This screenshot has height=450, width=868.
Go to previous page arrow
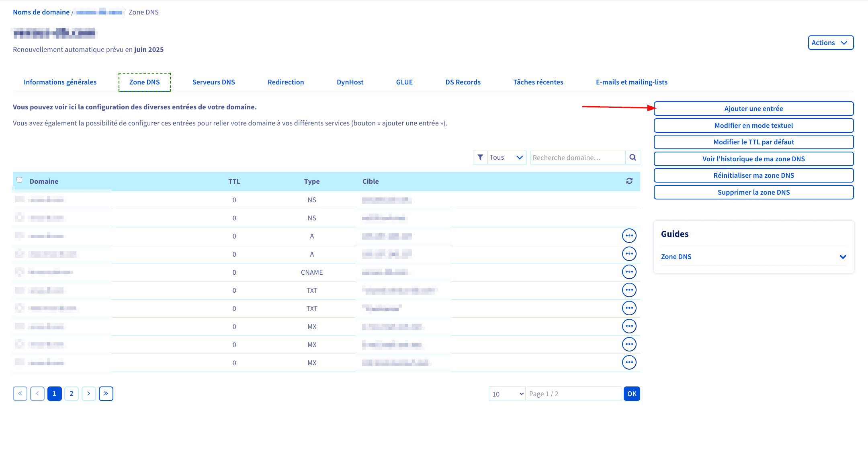[37, 394]
